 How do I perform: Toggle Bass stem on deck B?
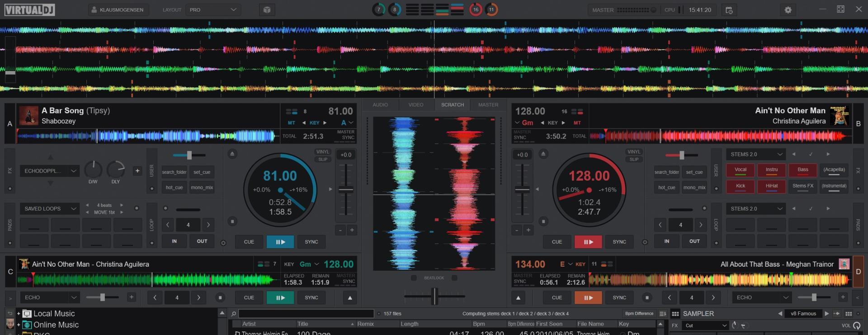802,170
